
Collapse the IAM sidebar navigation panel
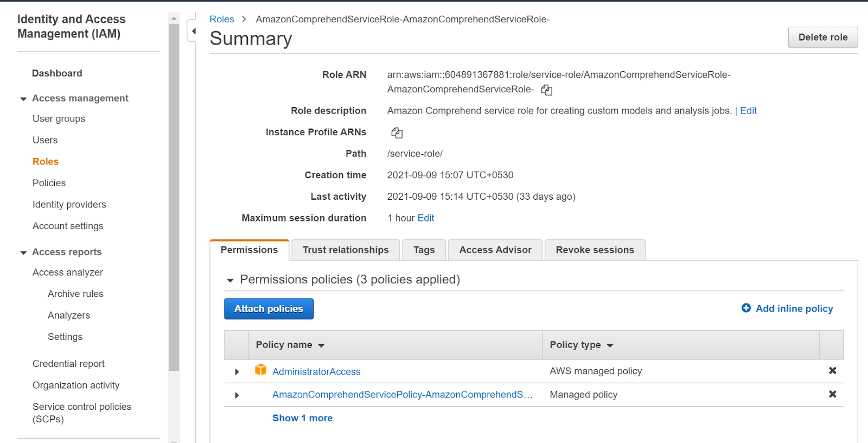[x=193, y=31]
